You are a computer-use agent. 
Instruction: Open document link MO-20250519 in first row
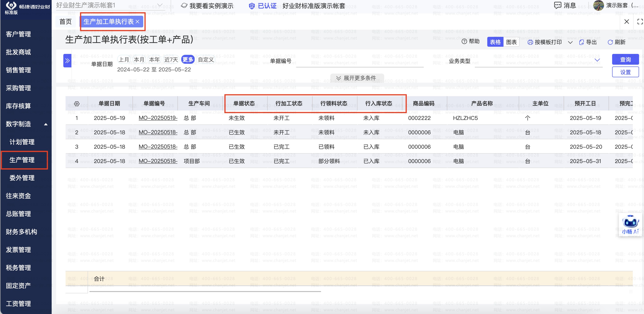click(x=158, y=118)
